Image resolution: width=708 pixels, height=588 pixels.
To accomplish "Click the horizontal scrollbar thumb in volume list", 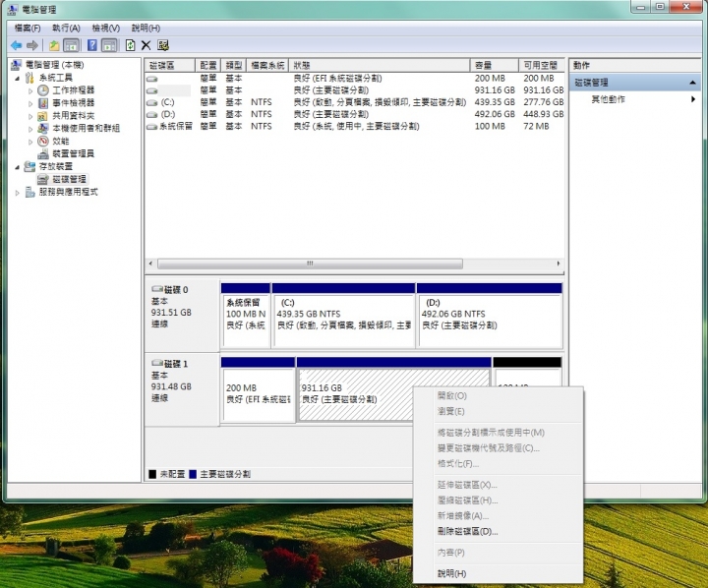I will pyautogui.click(x=310, y=264).
